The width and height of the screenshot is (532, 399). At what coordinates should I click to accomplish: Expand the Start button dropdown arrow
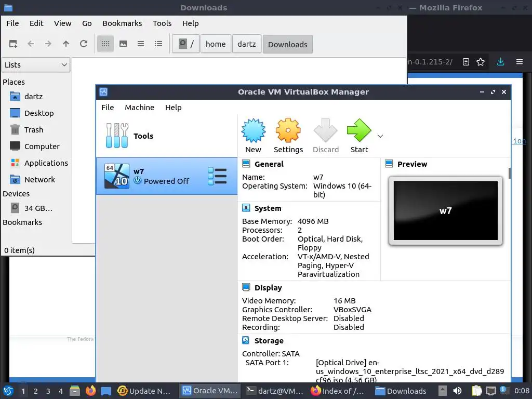click(380, 136)
